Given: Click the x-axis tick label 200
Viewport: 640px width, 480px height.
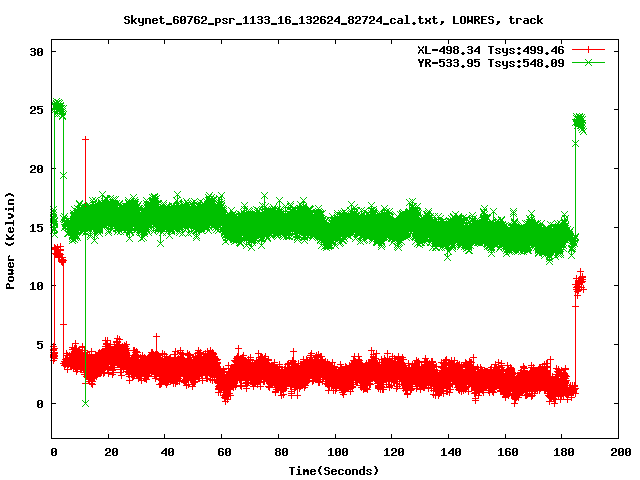Looking at the screenshot, I should tap(621, 452).
